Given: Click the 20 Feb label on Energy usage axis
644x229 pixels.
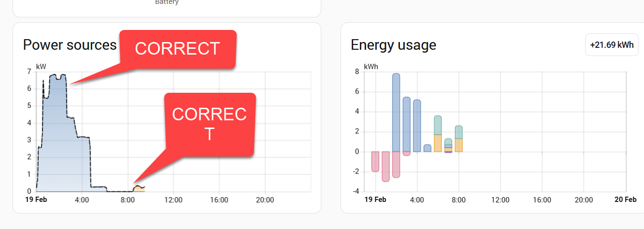Looking at the screenshot, I should (626, 200).
